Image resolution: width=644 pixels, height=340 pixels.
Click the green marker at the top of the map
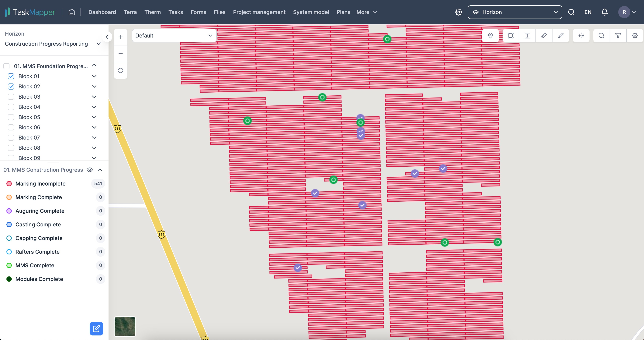(x=387, y=39)
